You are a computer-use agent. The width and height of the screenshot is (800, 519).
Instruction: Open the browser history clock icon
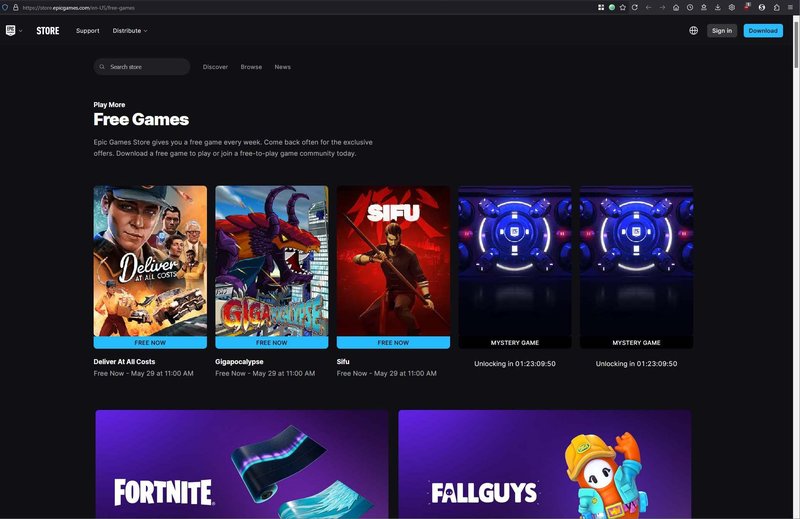click(x=690, y=7)
